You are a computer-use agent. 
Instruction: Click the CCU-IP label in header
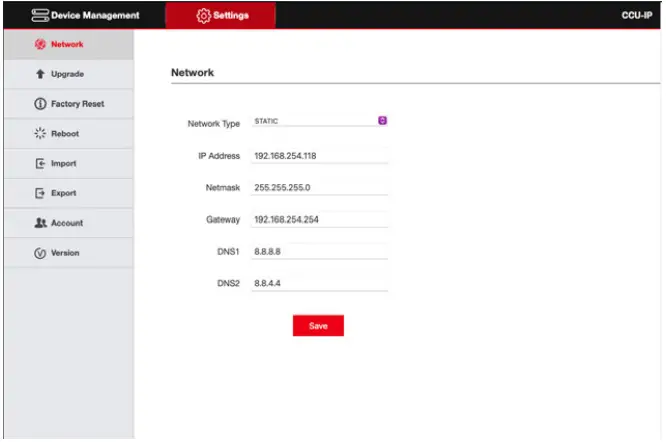tap(637, 15)
